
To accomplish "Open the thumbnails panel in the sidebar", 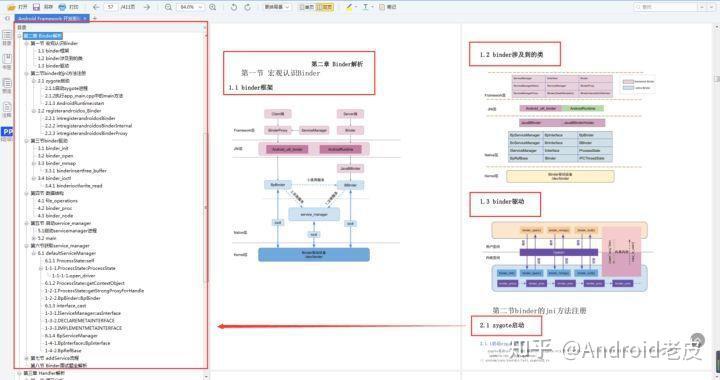I will tap(7, 85).
